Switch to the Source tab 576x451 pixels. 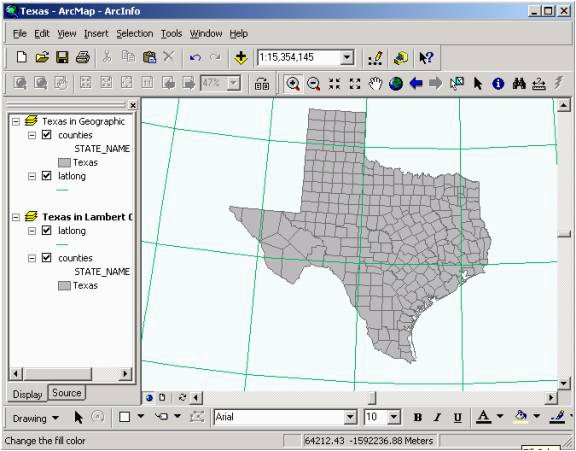(x=66, y=393)
